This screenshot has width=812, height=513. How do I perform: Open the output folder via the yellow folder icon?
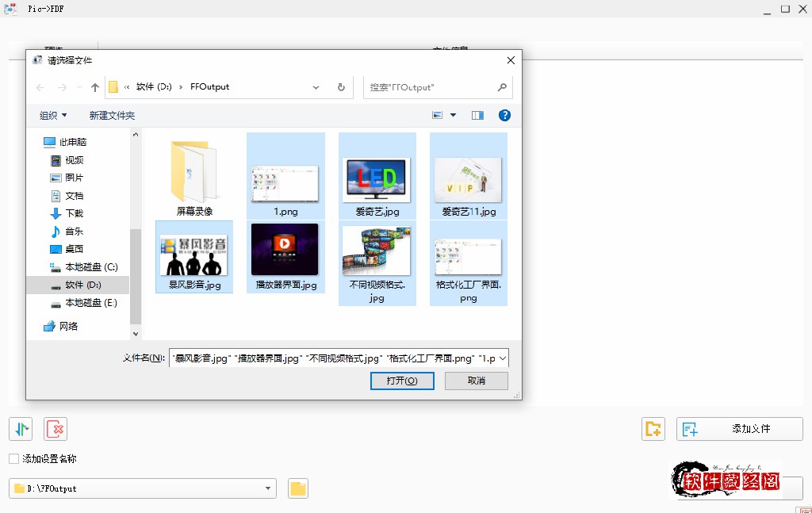point(297,488)
